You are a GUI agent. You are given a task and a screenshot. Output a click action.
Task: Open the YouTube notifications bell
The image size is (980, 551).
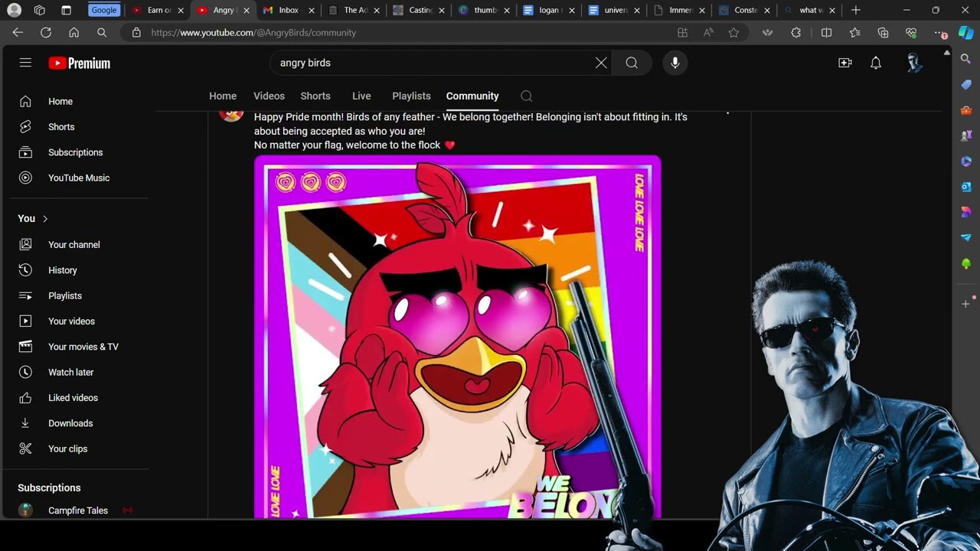[x=876, y=63]
